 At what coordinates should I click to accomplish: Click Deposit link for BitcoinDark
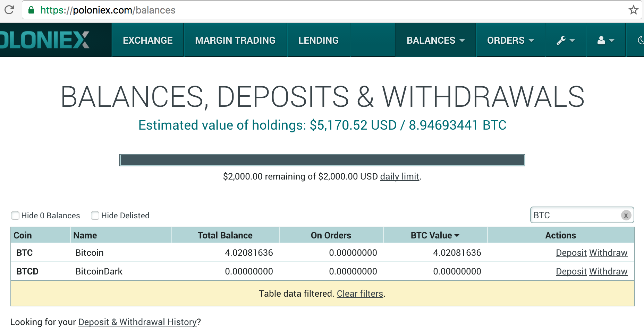[x=571, y=271]
